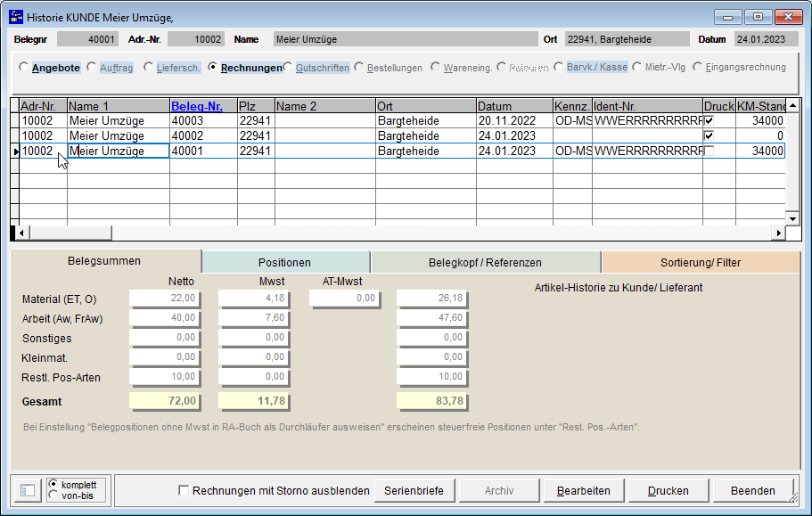Click the horizontal scrollbar thumb of the table
The height and width of the screenshot is (516, 812).
tap(70, 233)
